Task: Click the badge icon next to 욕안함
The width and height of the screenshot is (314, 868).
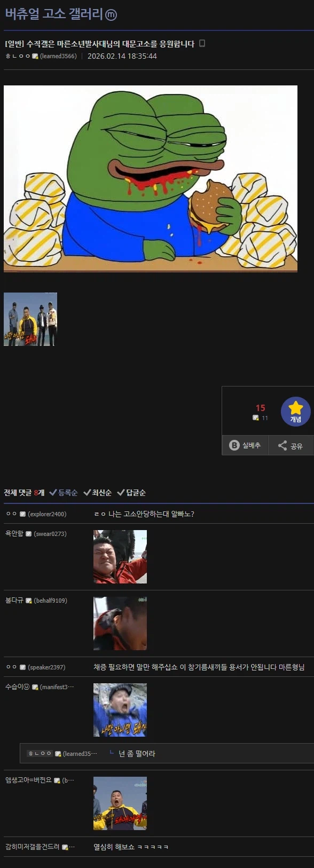Action: [x=29, y=534]
